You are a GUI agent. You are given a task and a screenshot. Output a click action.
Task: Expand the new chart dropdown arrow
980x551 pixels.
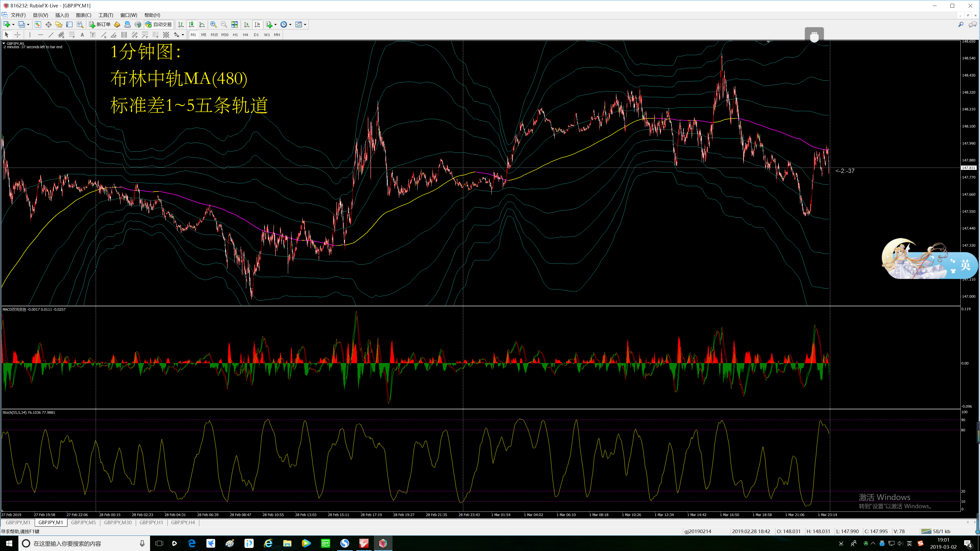pos(13,25)
